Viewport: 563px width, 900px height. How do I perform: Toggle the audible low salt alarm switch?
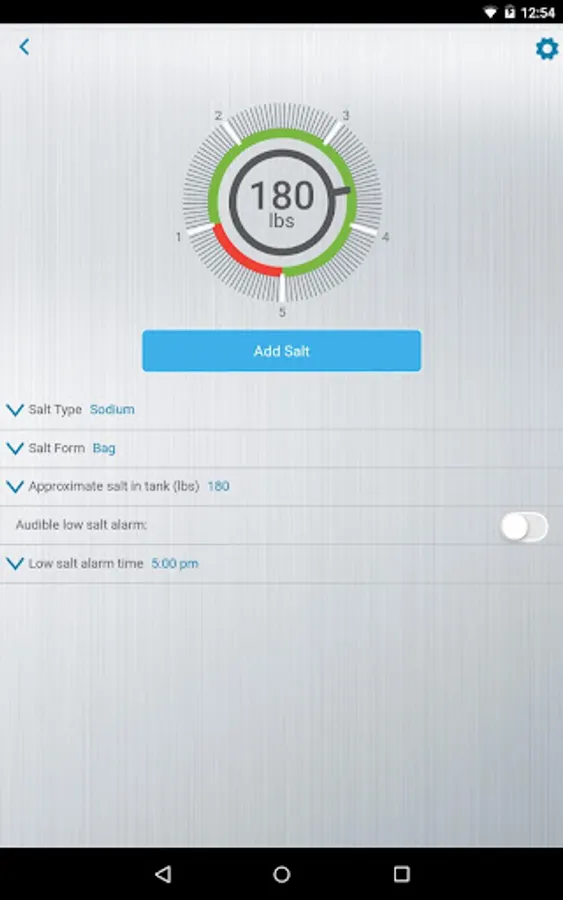click(x=523, y=526)
